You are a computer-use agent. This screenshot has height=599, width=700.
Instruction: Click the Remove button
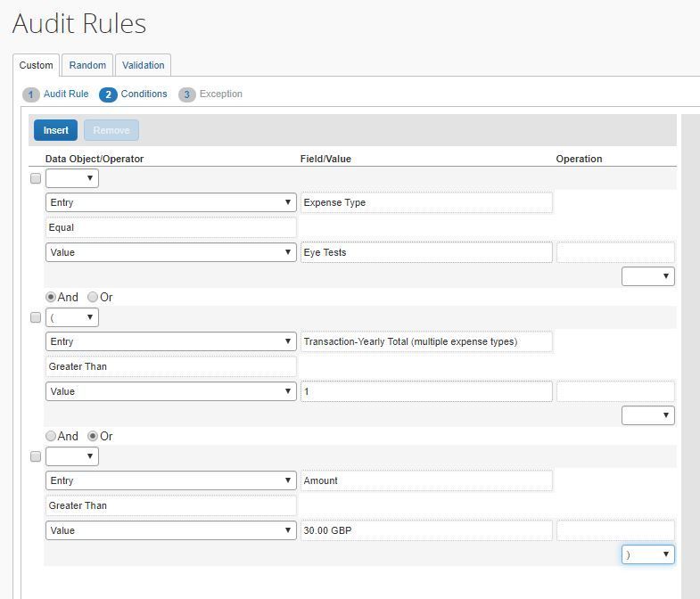pyautogui.click(x=111, y=130)
